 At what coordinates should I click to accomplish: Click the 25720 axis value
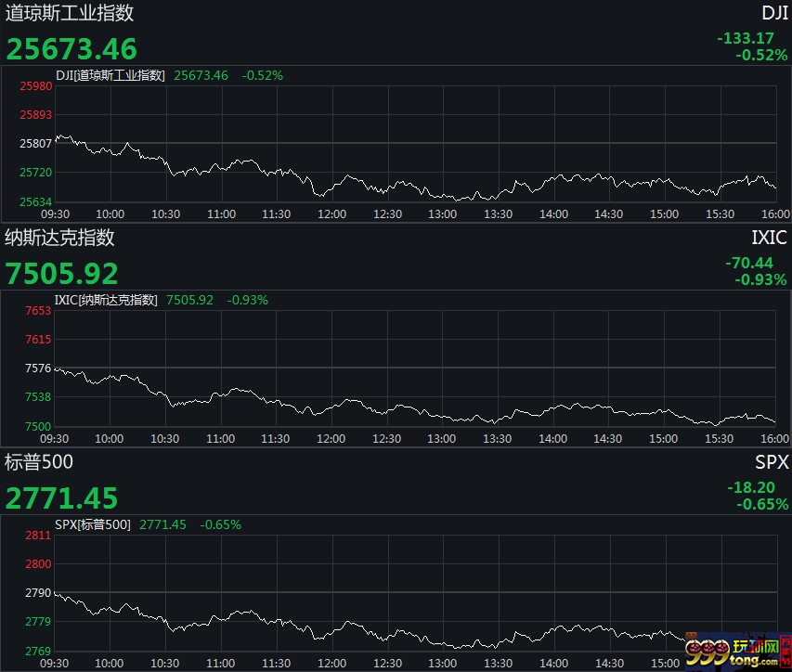pyautogui.click(x=36, y=172)
